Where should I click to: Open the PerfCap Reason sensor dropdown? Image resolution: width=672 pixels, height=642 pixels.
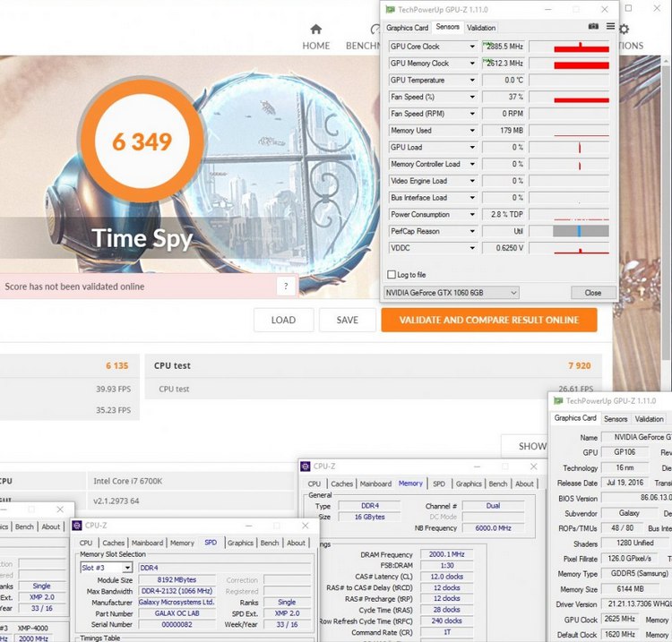click(472, 231)
